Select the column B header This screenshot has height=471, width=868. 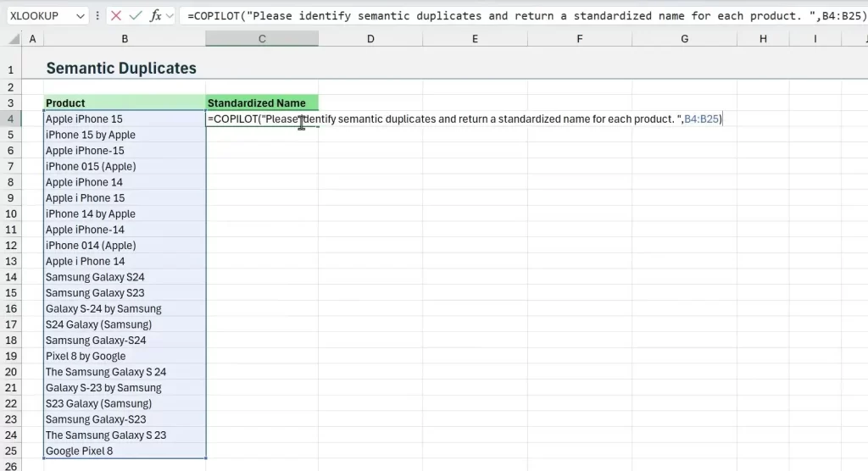point(125,39)
